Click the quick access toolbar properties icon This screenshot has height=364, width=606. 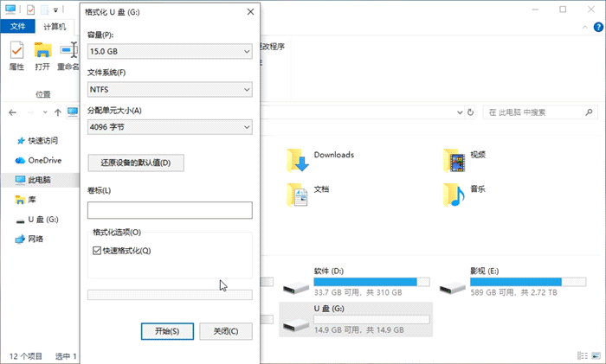[30, 10]
